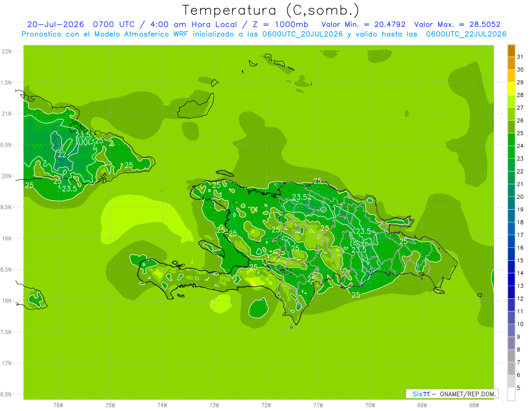This screenshot has height=411, width=532.
Task: Click the "72W" longitude axis label
Action: [266, 405]
